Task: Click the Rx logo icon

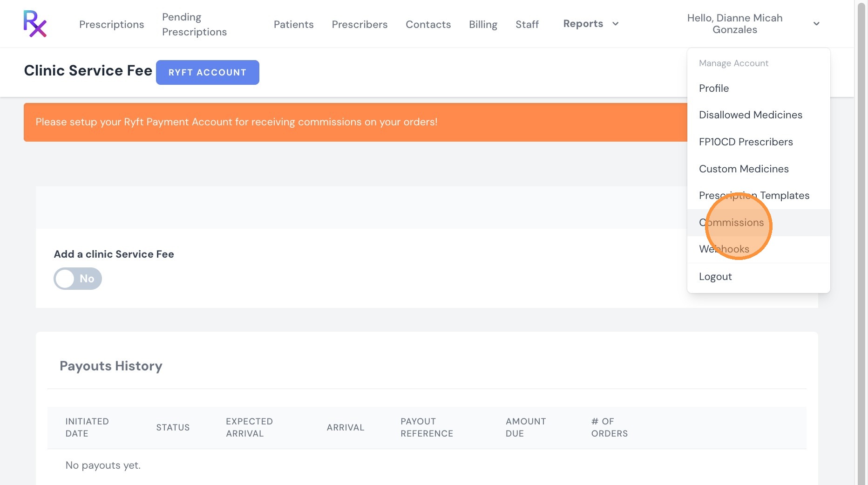Action: (x=35, y=24)
